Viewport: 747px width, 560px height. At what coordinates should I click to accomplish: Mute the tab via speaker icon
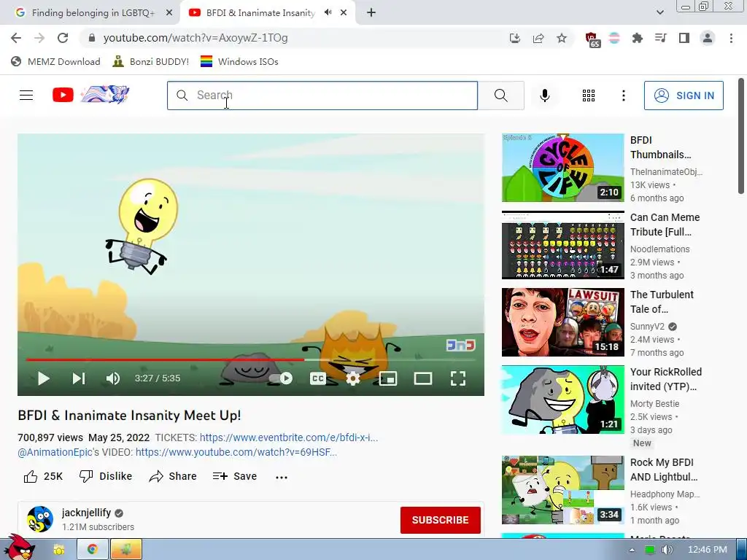point(328,13)
